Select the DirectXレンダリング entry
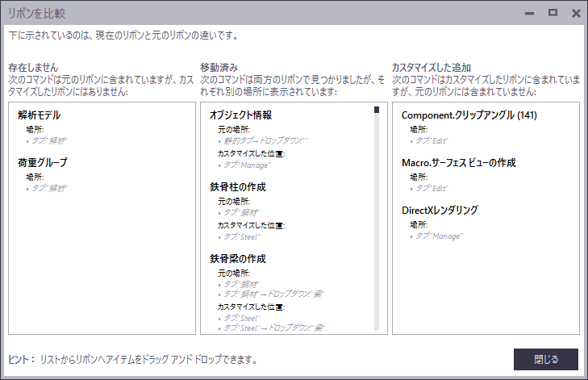The height and width of the screenshot is (380, 588). click(x=440, y=210)
